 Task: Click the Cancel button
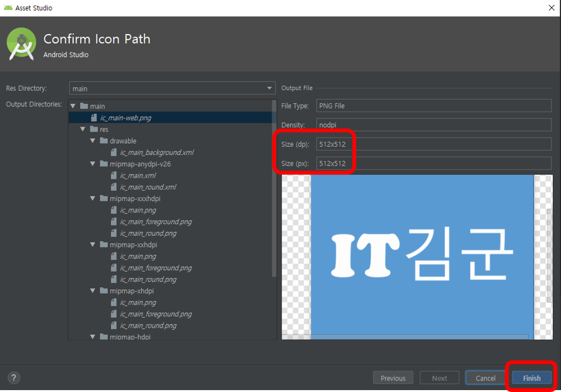pos(485,378)
